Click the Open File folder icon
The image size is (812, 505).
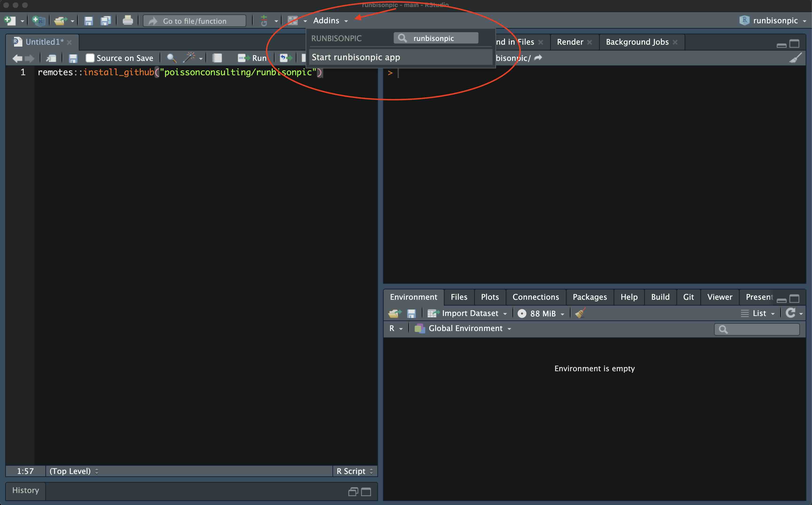(x=60, y=21)
